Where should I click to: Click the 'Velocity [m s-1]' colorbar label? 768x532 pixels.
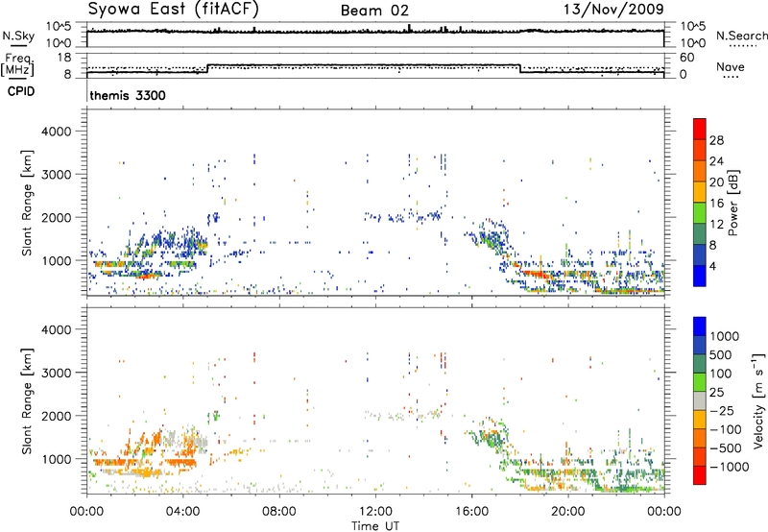point(758,400)
